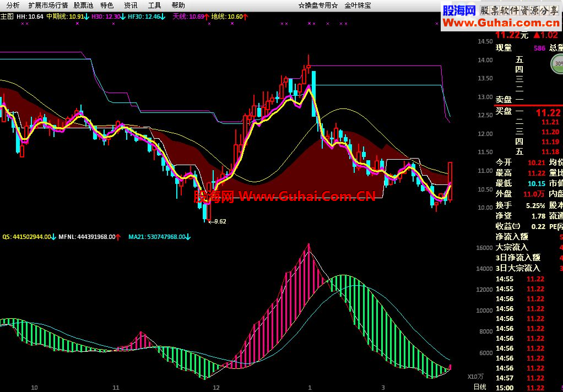
Task: Click the 最低 value 10.15
Action: coord(537,184)
